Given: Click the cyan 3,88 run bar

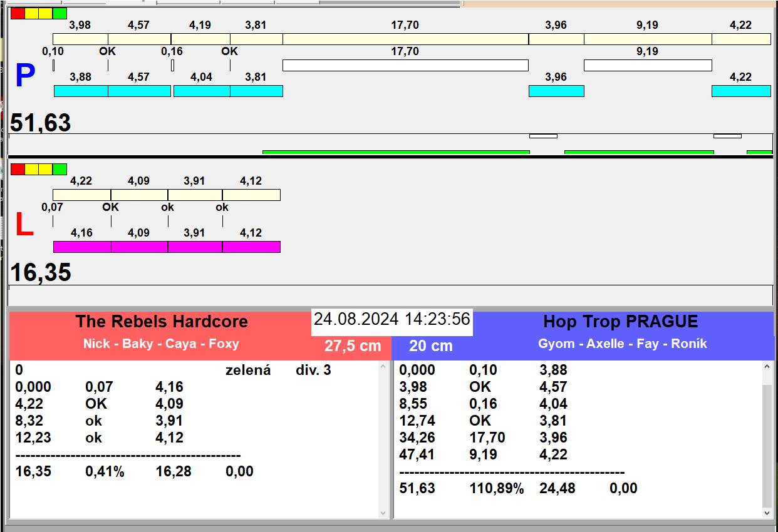Looking at the screenshot, I should point(81,91).
